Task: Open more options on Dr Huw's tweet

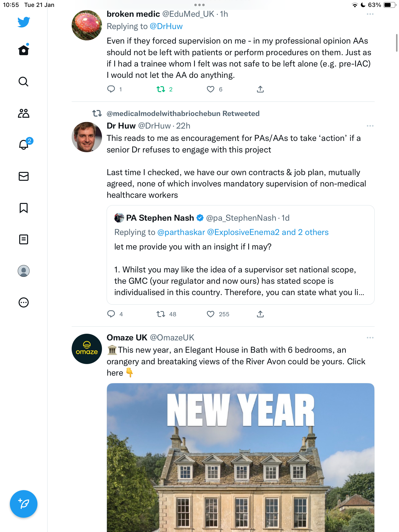Action: (x=370, y=126)
